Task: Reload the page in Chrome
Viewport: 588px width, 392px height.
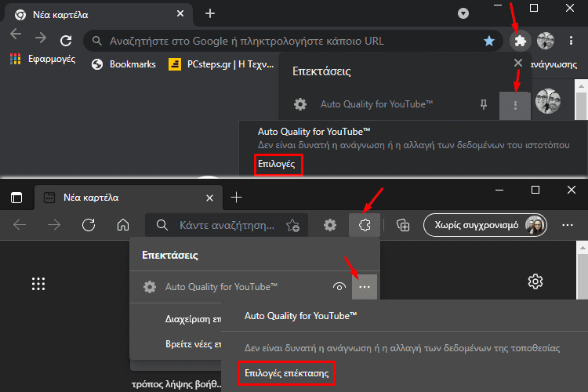Action: point(66,40)
